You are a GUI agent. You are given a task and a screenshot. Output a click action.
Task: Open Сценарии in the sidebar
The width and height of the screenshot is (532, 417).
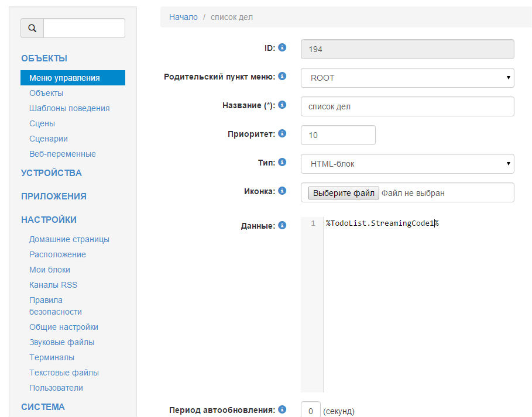(49, 139)
